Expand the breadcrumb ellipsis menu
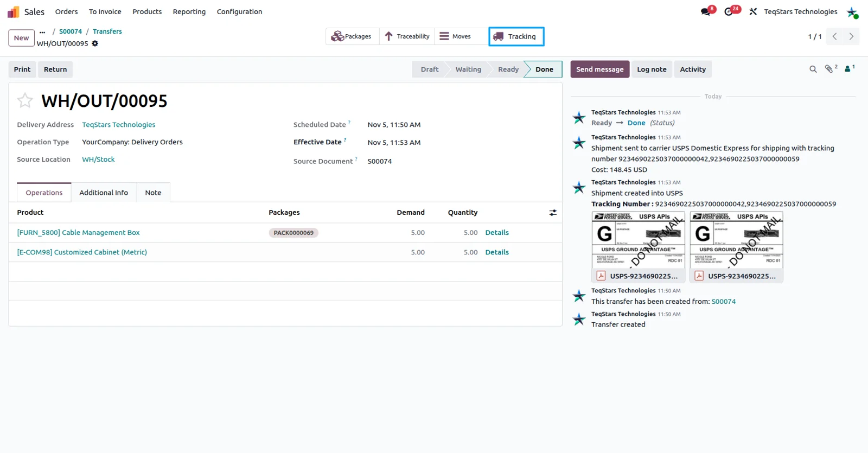The image size is (868, 453). [x=42, y=31]
